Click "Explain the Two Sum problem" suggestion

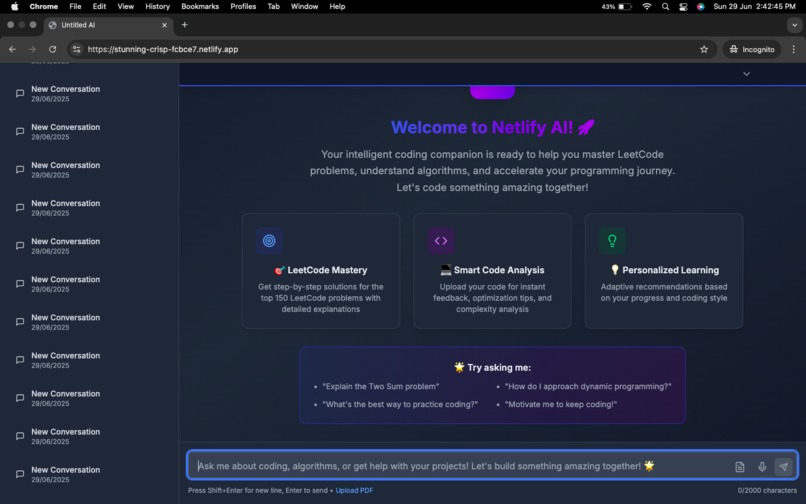pyautogui.click(x=381, y=386)
